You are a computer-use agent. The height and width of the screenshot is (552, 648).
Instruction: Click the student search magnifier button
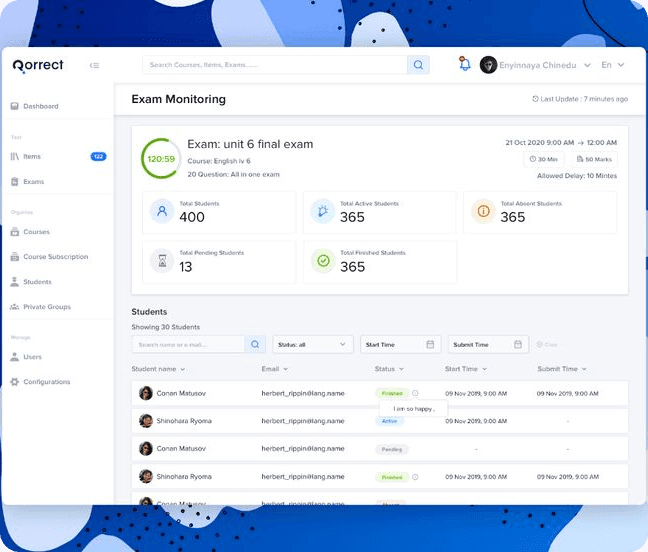tap(256, 344)
